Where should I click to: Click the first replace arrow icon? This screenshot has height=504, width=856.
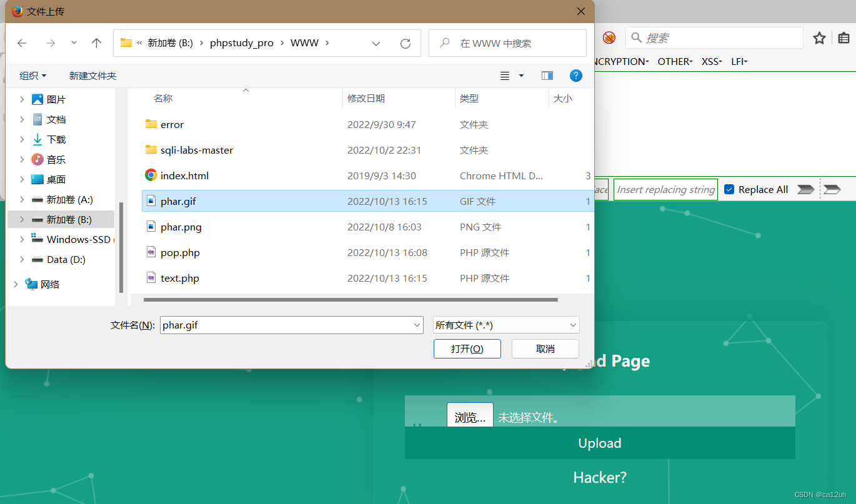[x=806, y=189]
